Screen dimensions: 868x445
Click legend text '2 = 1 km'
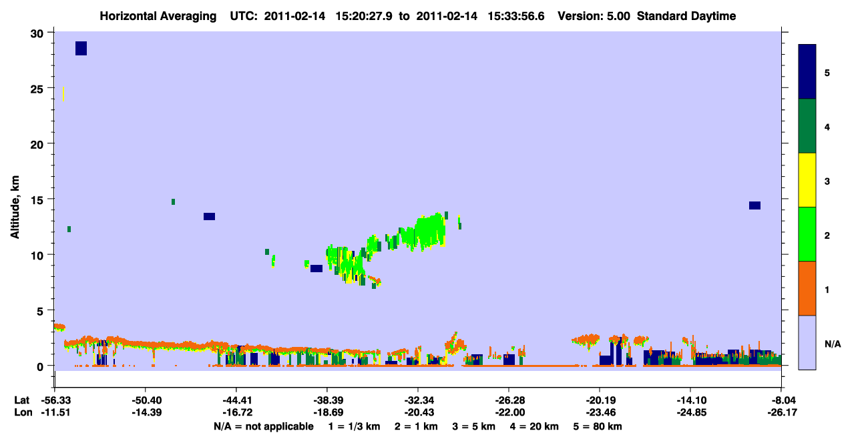click(417, 426)
